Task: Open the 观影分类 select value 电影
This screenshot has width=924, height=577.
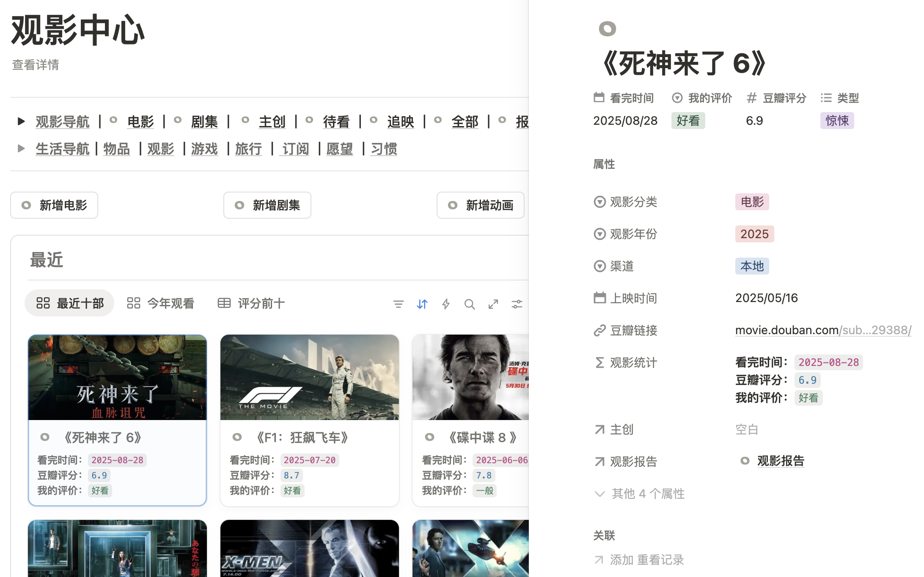Action: coord(752,202)
